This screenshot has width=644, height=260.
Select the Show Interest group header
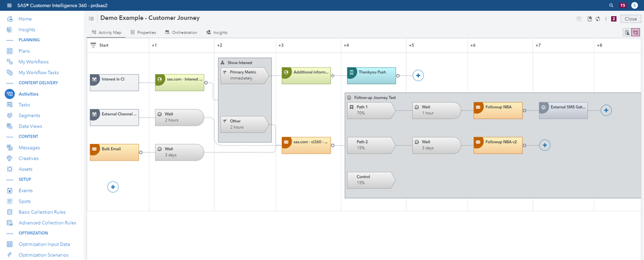pyautogui.click(x=244, y=63)
